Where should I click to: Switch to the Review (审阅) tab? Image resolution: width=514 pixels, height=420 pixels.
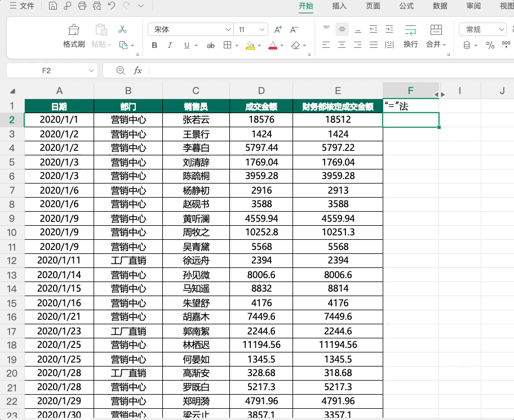473,6
